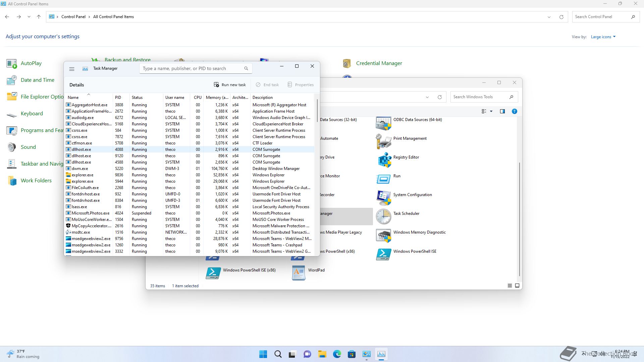Refresh the Windows Tools window
Viewport: 644px width, 362px height.
pos(439,97)
